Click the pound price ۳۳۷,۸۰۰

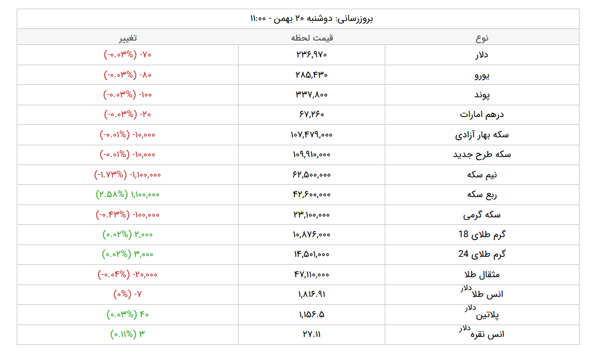click(x=311, y=95)
